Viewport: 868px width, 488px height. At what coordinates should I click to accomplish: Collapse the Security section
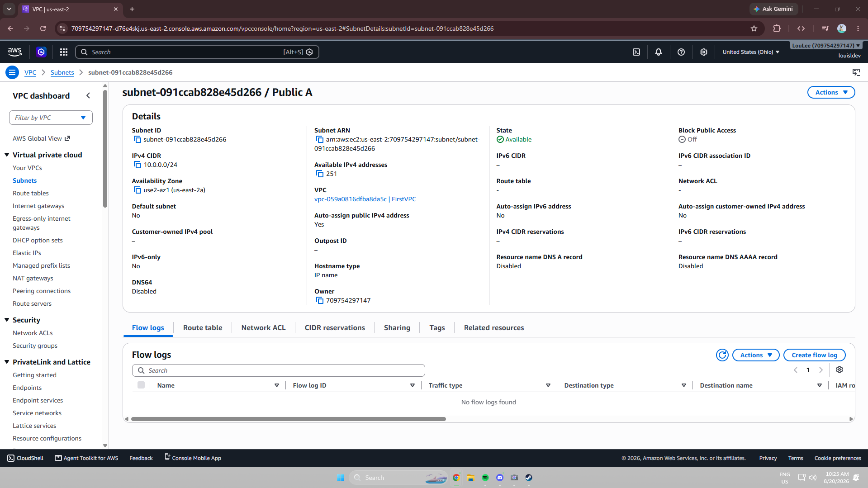tap(7, 320)
